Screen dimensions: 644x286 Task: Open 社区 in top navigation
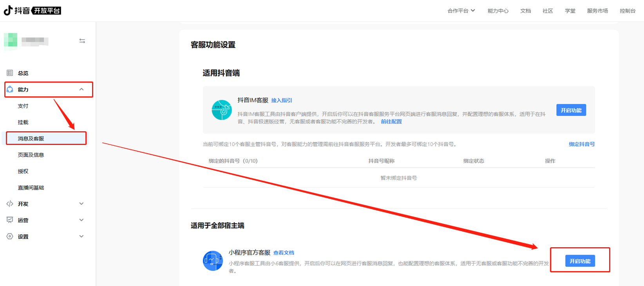click(x=548, y=11)
